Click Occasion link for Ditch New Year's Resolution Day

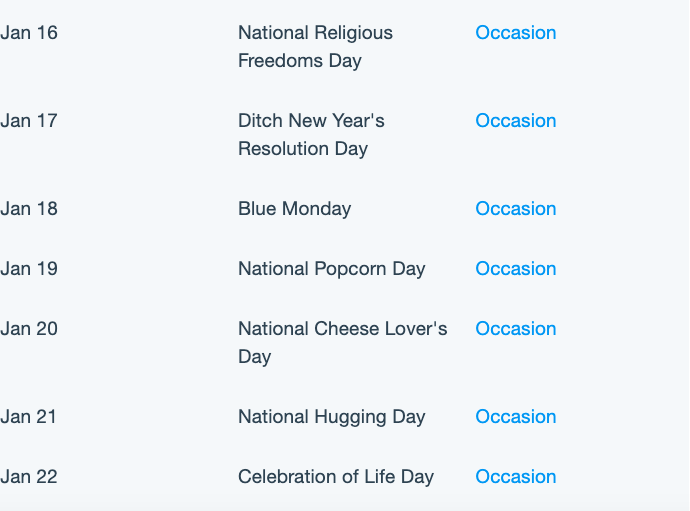[x=516, y=121]
